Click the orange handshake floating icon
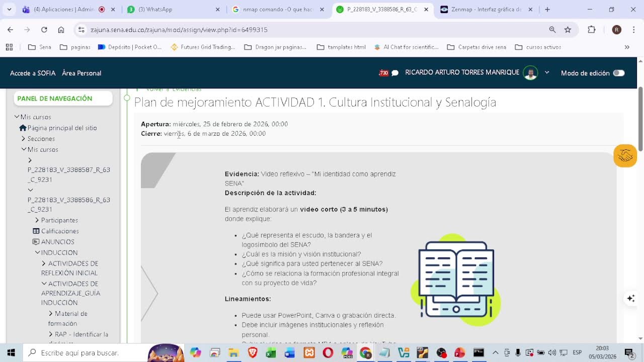 (x=625, y=156)
